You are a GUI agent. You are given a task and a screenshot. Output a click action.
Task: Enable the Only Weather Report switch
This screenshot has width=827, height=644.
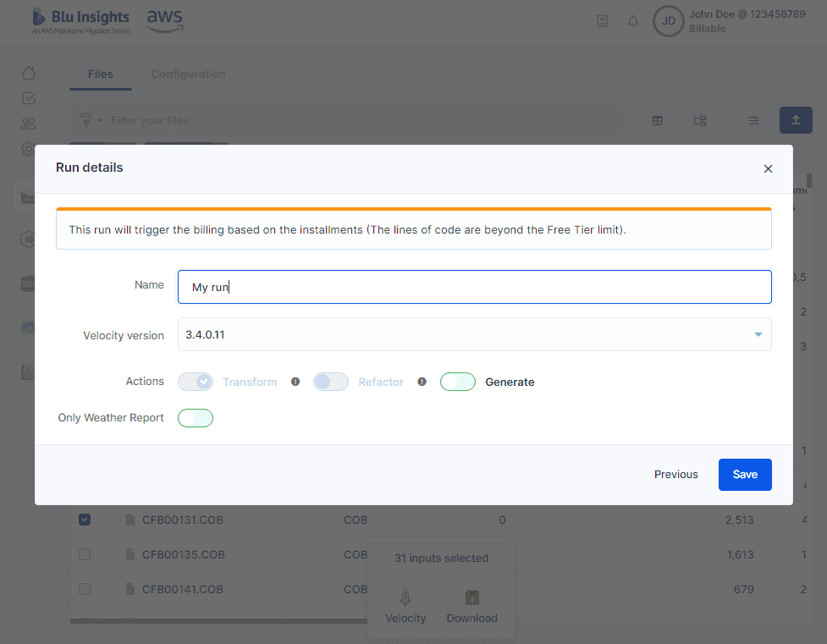point(196,418)
